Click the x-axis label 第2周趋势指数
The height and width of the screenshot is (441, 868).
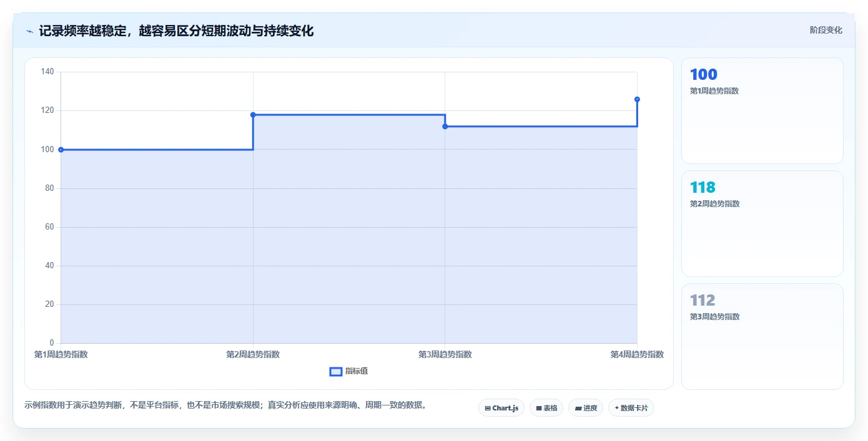pyautogui.click(x=253, y=354)
